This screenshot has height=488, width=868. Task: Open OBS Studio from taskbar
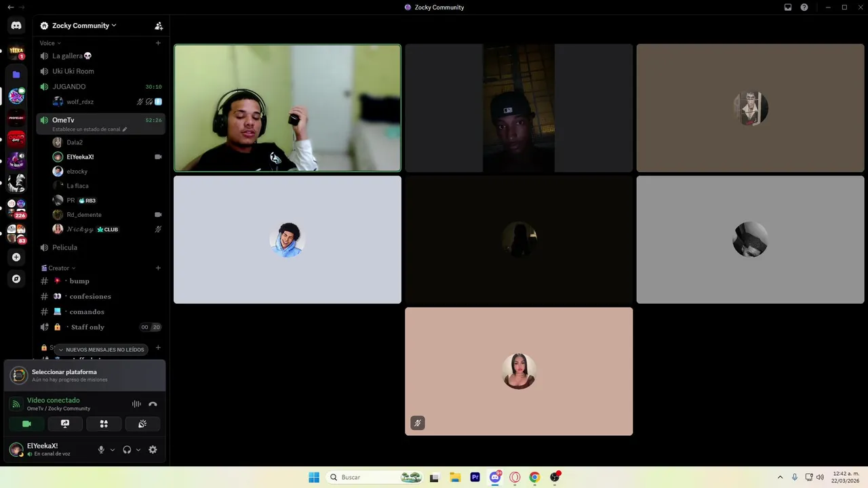point(555,477)
